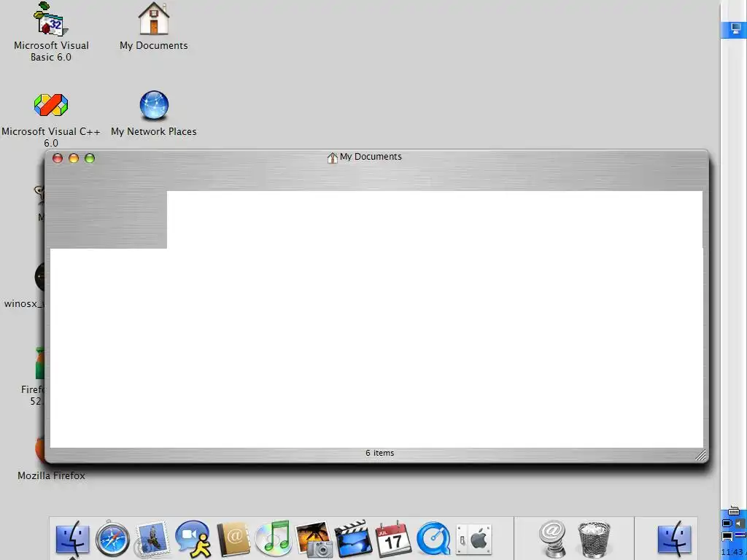This screenshot has width=747, height=560.
Task: Open My Network Places globe icon
Action: tap(154, 105)
